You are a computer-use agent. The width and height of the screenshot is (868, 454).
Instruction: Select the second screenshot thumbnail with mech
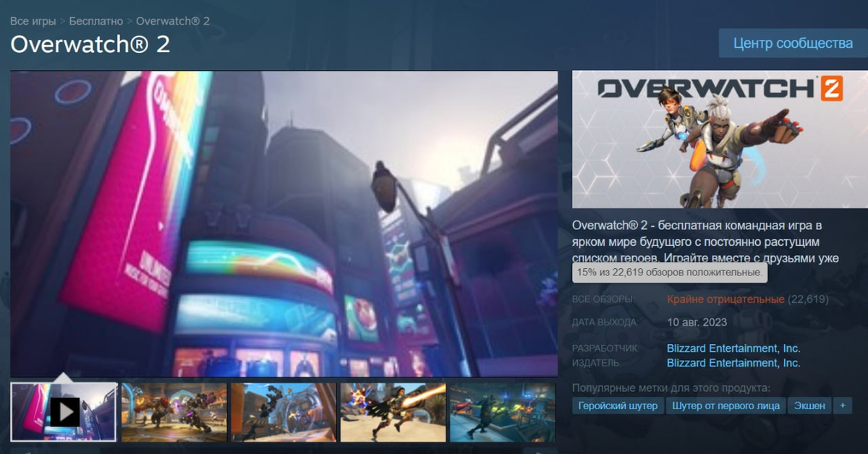[174, 412]
